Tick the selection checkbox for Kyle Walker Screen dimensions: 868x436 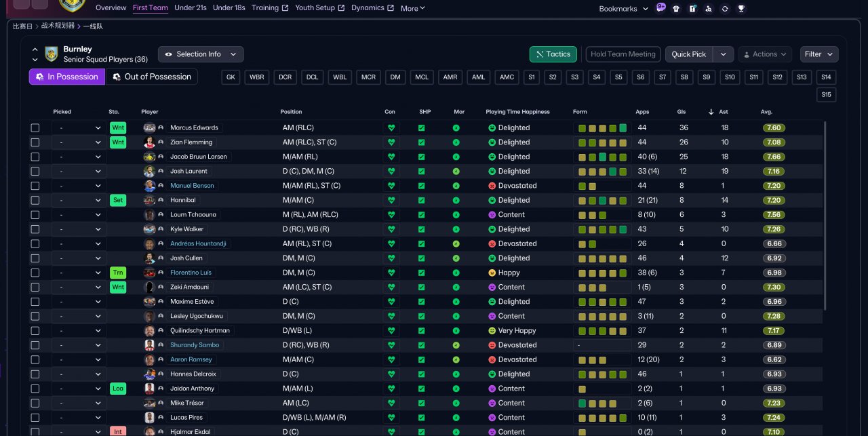click(x=35, y=229)
